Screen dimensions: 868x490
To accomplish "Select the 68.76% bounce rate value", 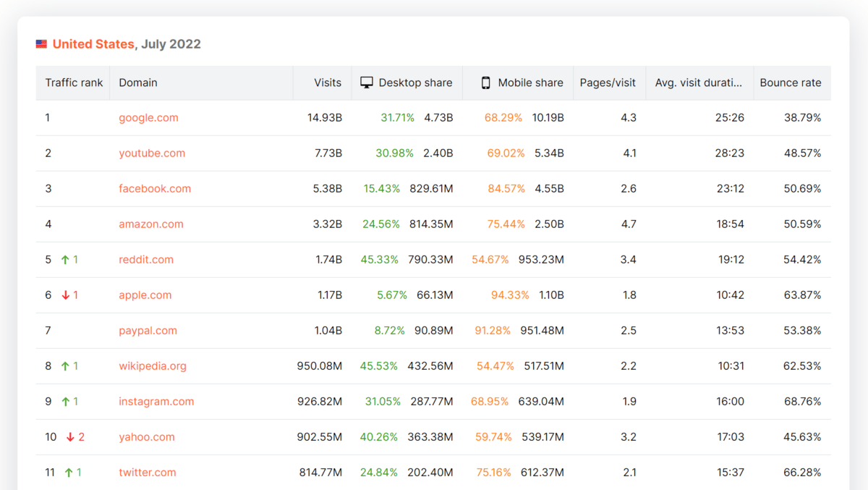I will pyautogui.click(x=803, y=401).
